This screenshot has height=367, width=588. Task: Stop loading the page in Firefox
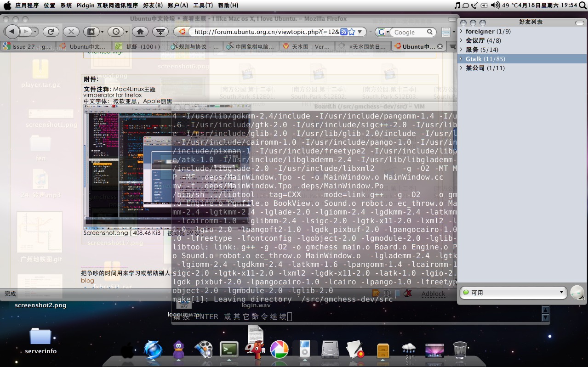pos(71,32)
